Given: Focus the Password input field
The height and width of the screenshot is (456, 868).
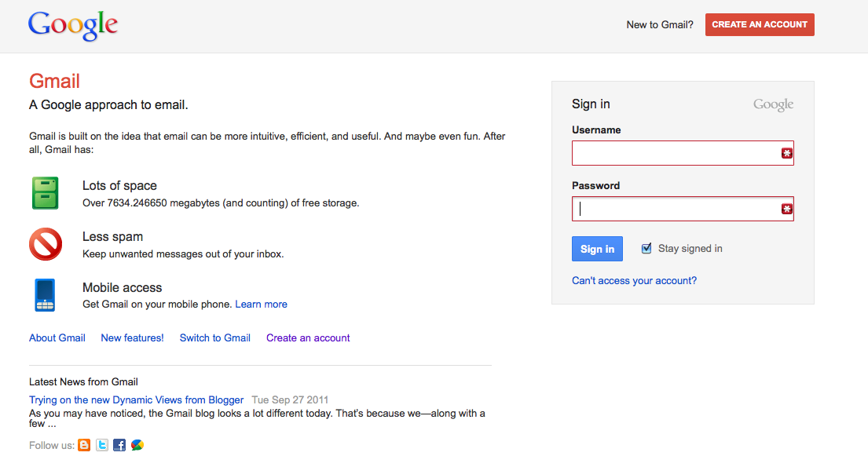Looking at the screenshot, I should coord(683,209).
